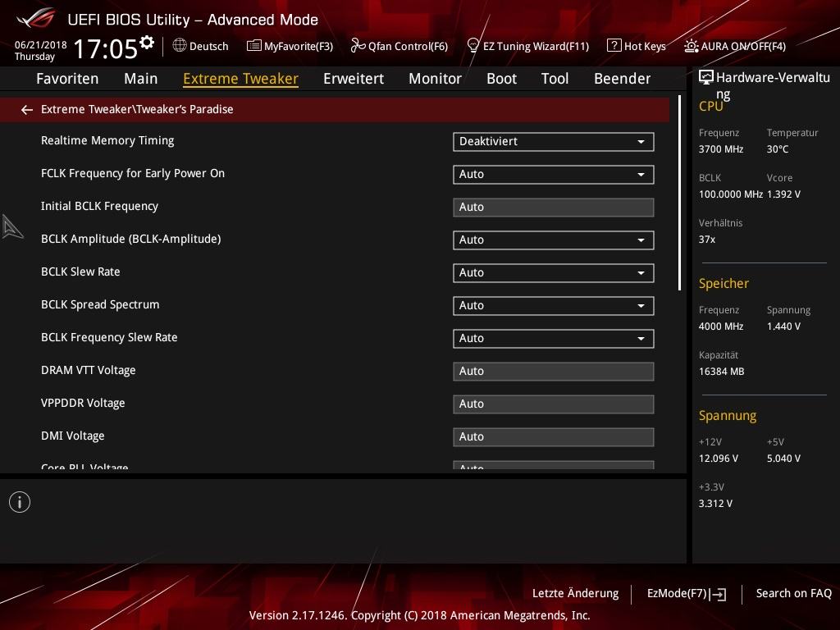Click the BCLK value 100.0000 MHz
840x630 pixels.
click(731, 194)
